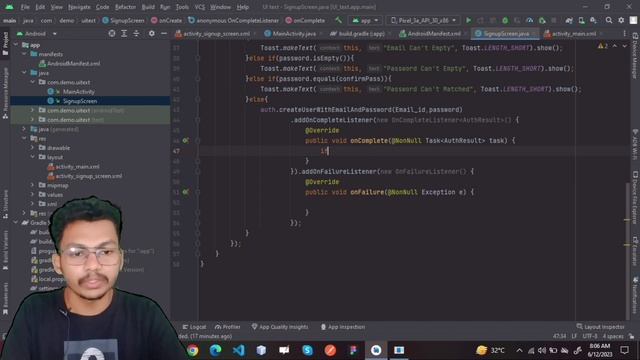640x360 pixels.
Task: Open App Quality Insights tool window
Action: pyautogui.click(x=280, y=327)
